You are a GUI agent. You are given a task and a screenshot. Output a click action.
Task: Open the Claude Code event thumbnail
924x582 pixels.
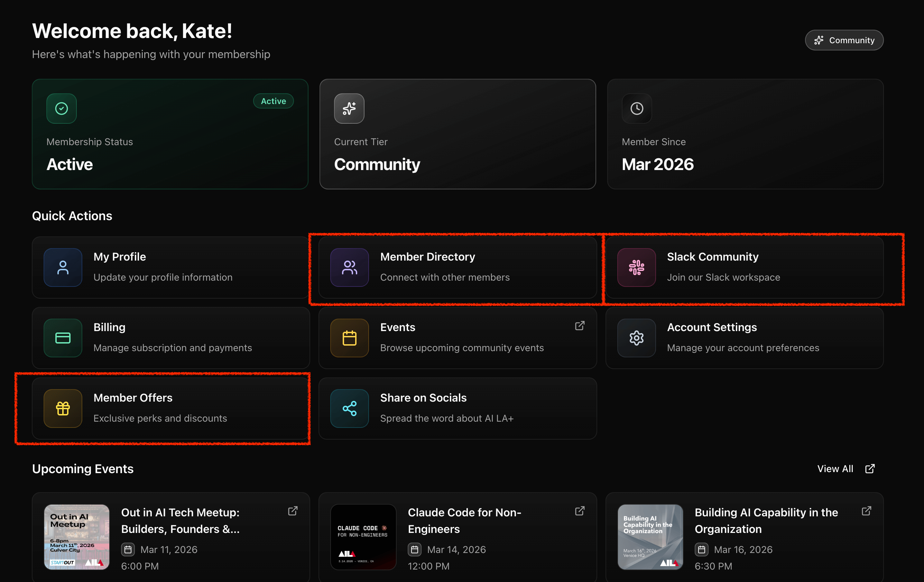[x=363, y=537]
